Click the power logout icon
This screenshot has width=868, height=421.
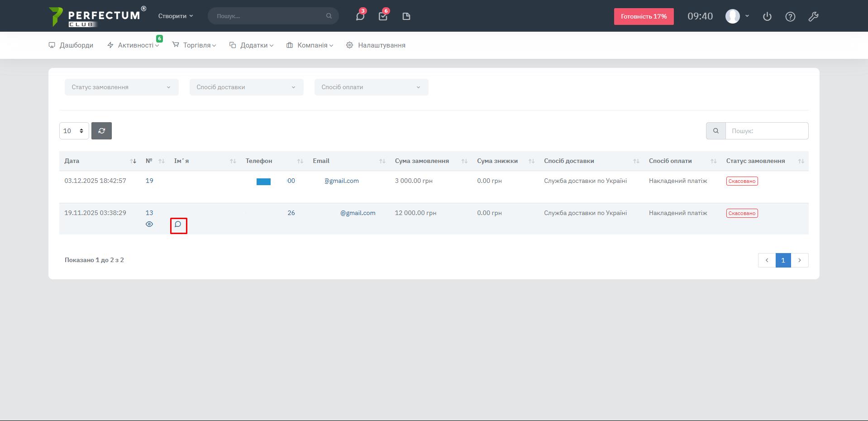(767, 16)
